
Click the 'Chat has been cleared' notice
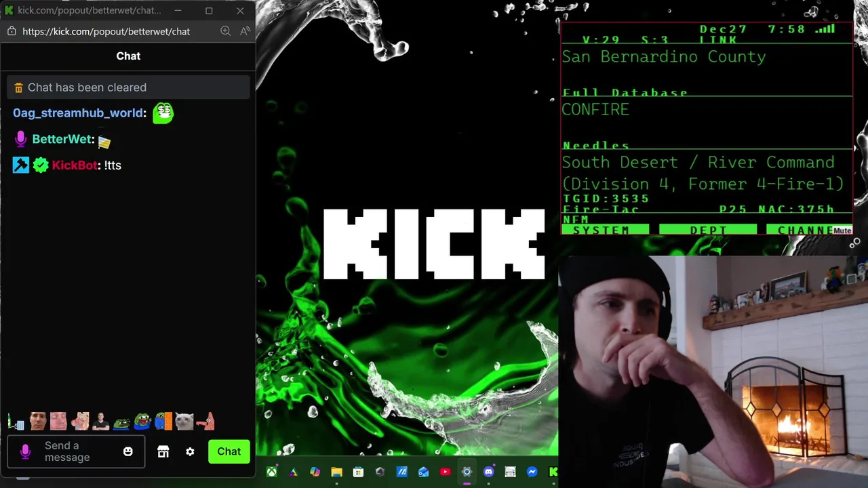coord(129,87)
